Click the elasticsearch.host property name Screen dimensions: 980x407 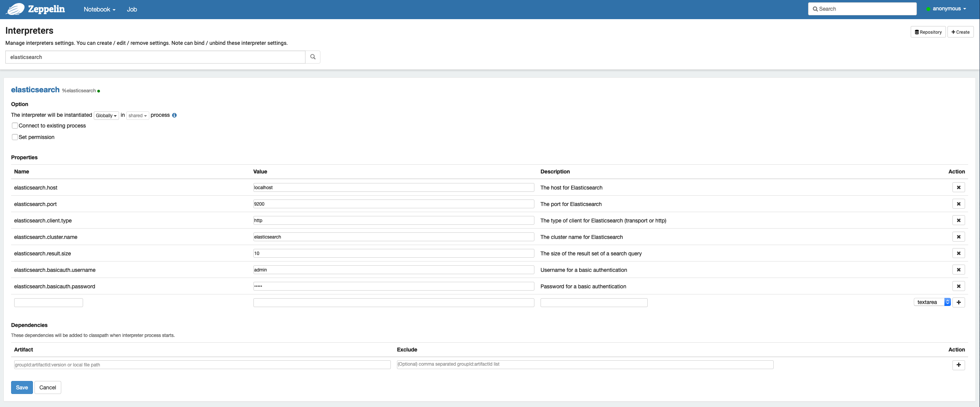click(36, 188)
